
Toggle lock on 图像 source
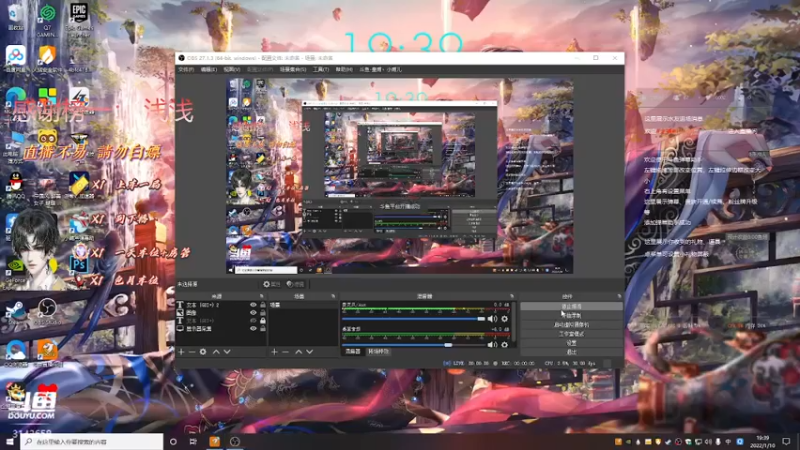tap(263, 313)
